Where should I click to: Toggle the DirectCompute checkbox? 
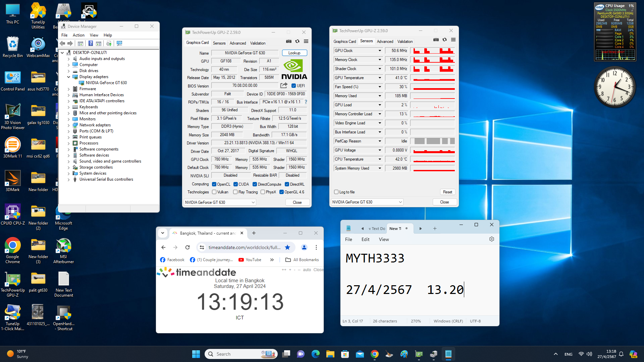coord(255,184)
